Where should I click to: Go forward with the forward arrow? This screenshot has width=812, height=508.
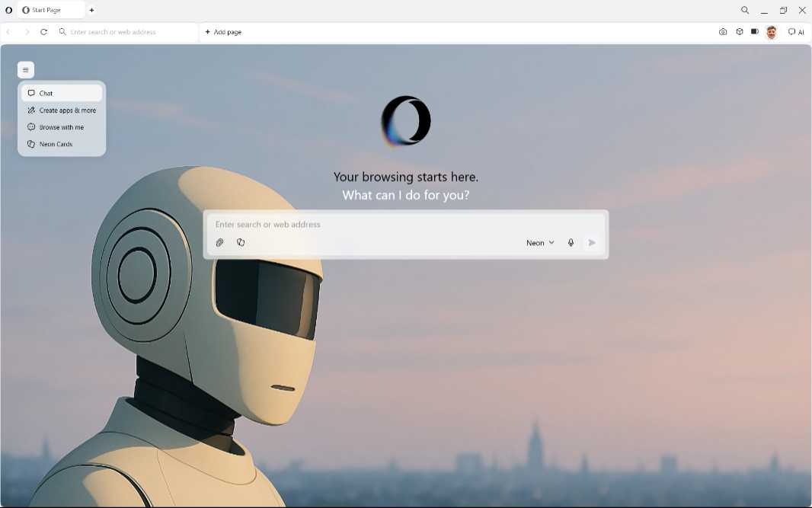[x=27, y=32]
